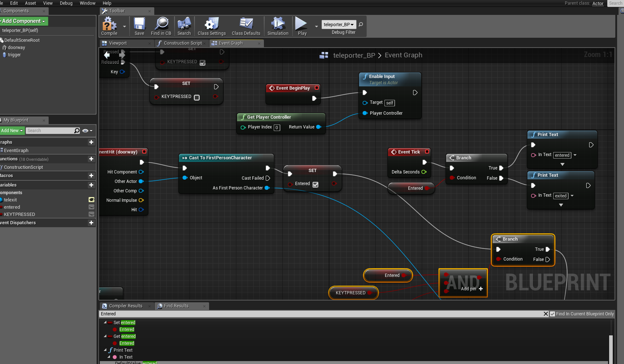Viewport: 624px width, 364px height.
Task: Click the Find in CB icon
Action: click(161, 26)
